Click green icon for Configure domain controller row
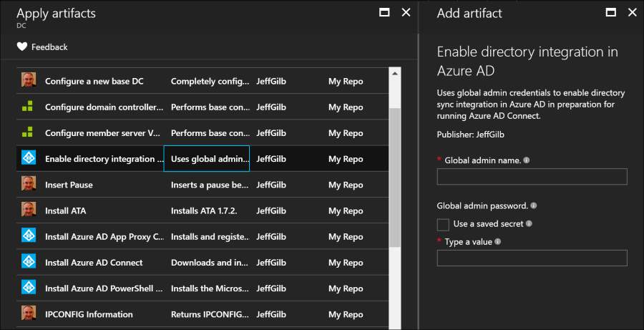 point(27,107)
